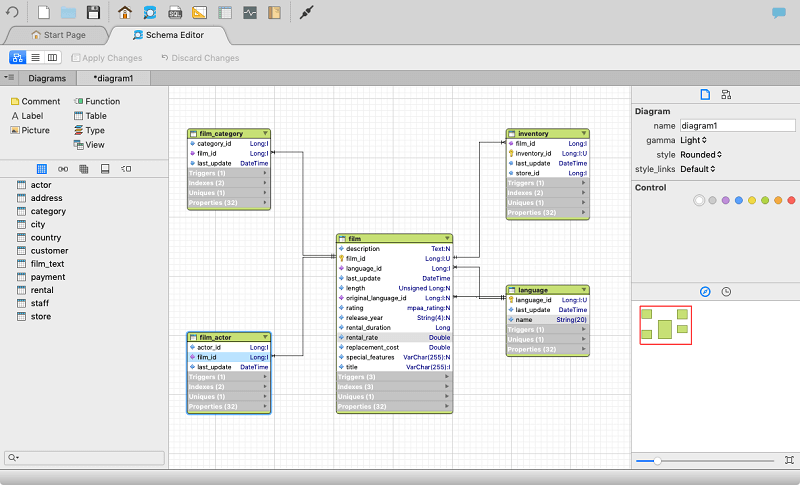Viewport: 800px width, 485px height.
Task: Edit the diagram name field
Action: pos(737,125)
